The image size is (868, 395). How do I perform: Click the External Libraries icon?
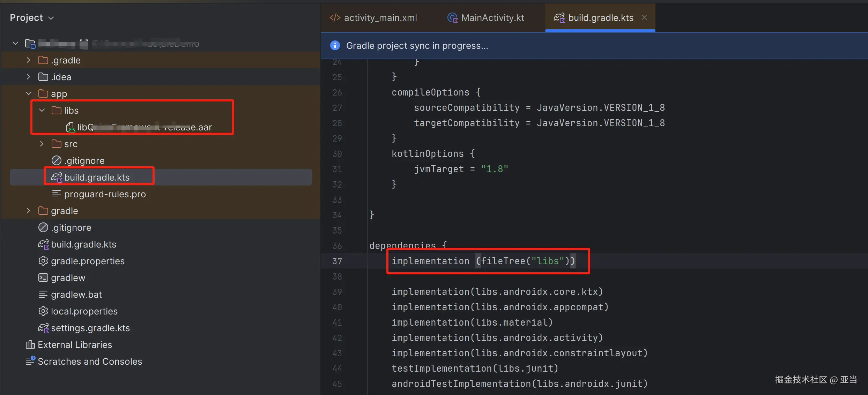click(30, 344)
